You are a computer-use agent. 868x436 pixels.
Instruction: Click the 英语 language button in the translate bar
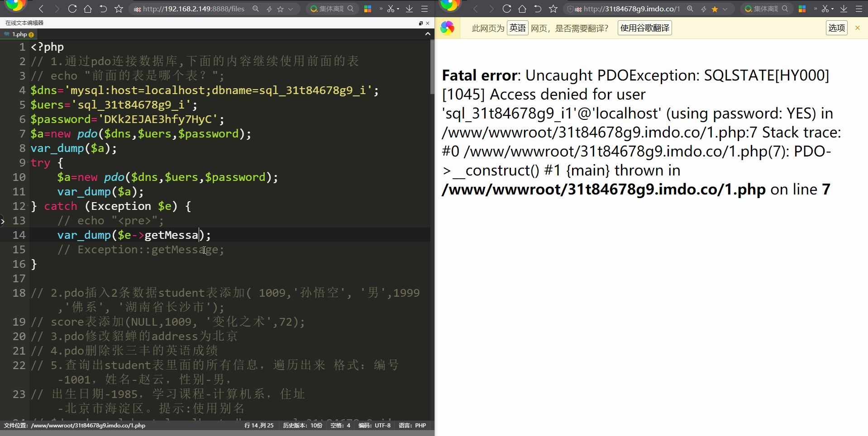point(518,28)
